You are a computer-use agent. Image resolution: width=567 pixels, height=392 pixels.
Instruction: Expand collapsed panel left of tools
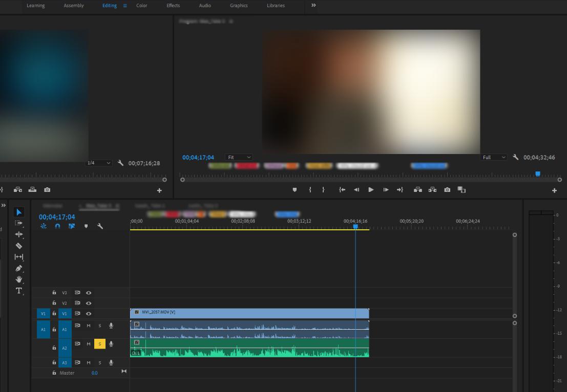(x=4, y=205)
